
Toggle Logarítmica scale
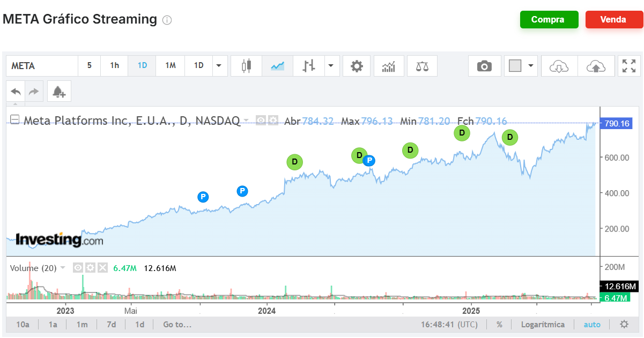[543, 325]
